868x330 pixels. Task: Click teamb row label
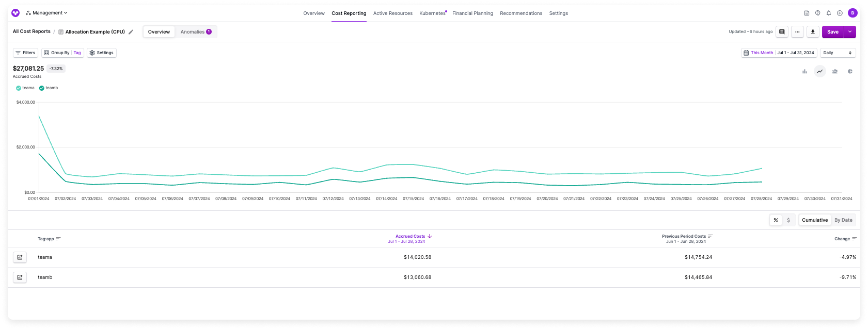coord(45,277)
